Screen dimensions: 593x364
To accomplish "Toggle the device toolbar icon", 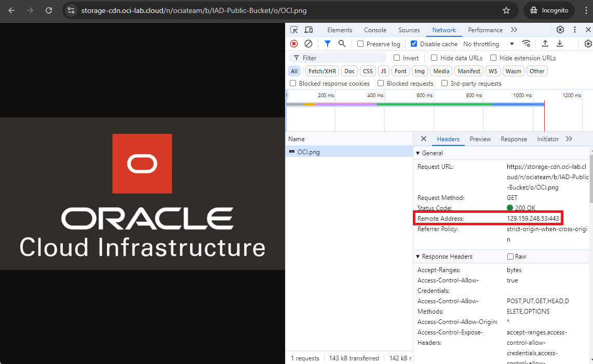I will [x=308, y=30].
